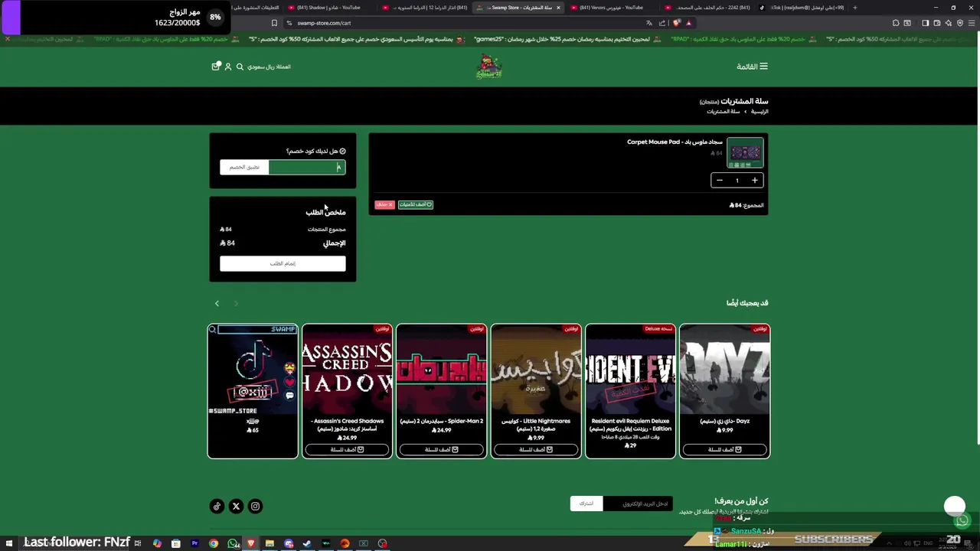
Task: Open a new browser tab
Action: point(854,8)
